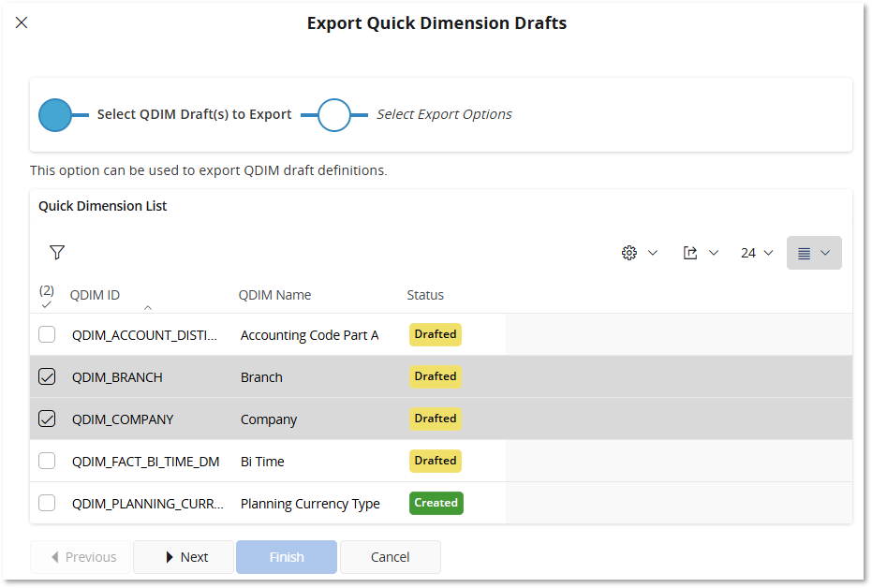Check the QDIM_PLANNING_CURR... row checkbox
This screenshot has height=588, width=872.
(47, 503)
